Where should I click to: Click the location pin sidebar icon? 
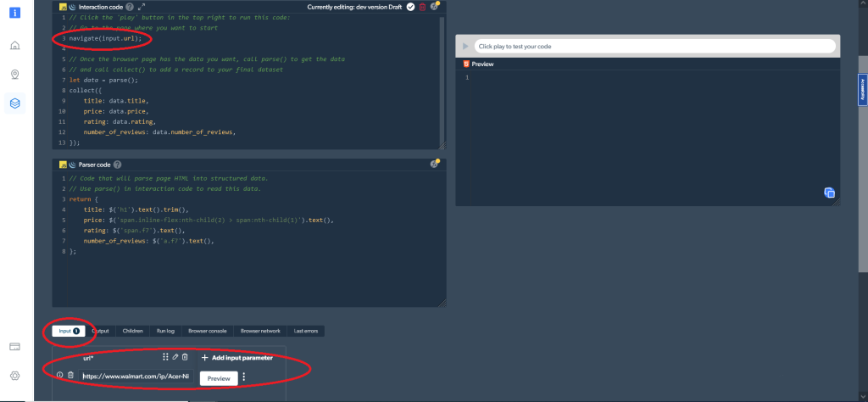(x=15, y=75)
